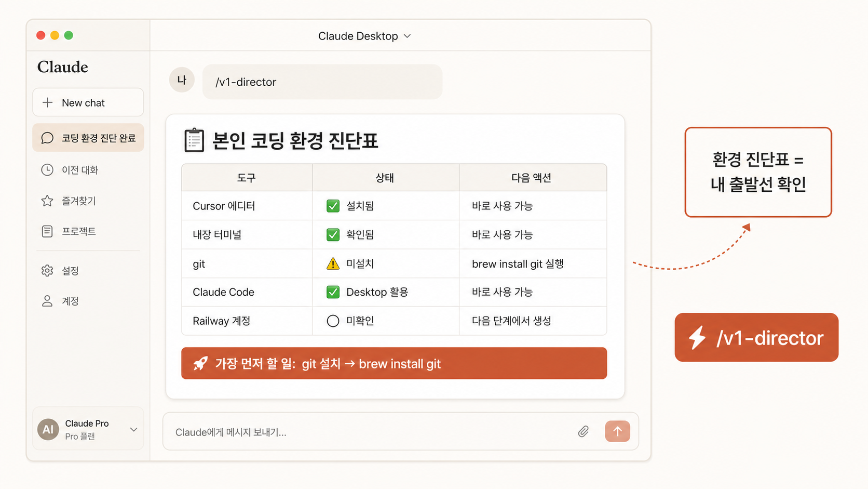Click 바로 사용 가능 in the Cursor 에디터 row
Viewport: 868px width, 489px height.
coord(502,206)
